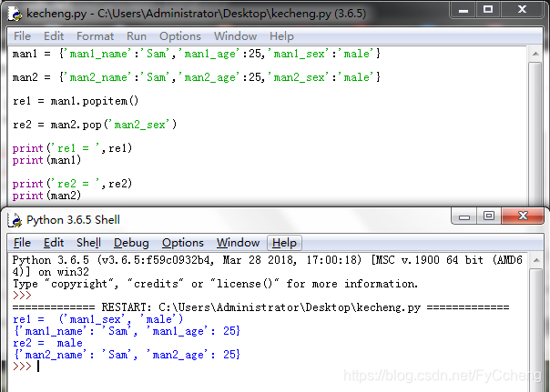
Task: Open Edit menu in Python Shell window
Action: point(54,243)
